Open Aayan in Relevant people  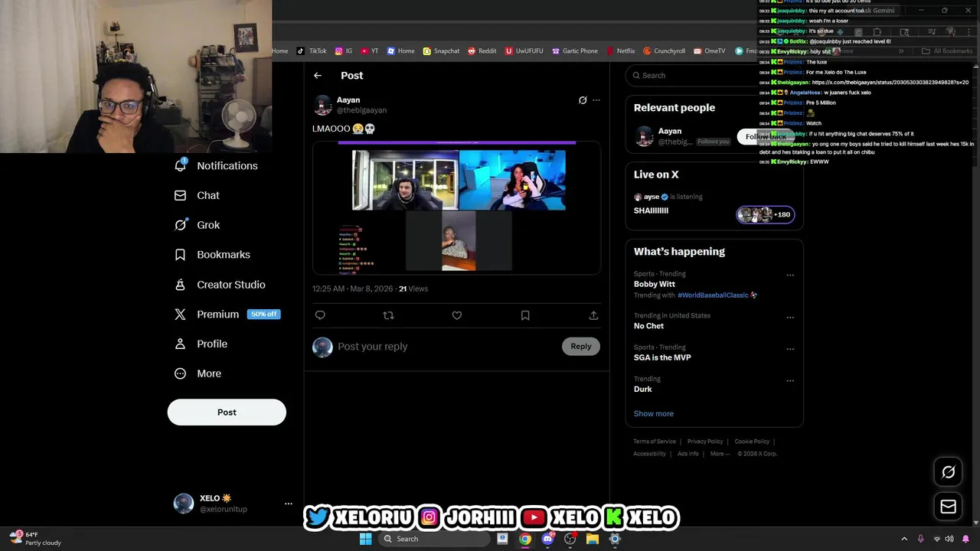pyautogui.click(x=670, y=131)
